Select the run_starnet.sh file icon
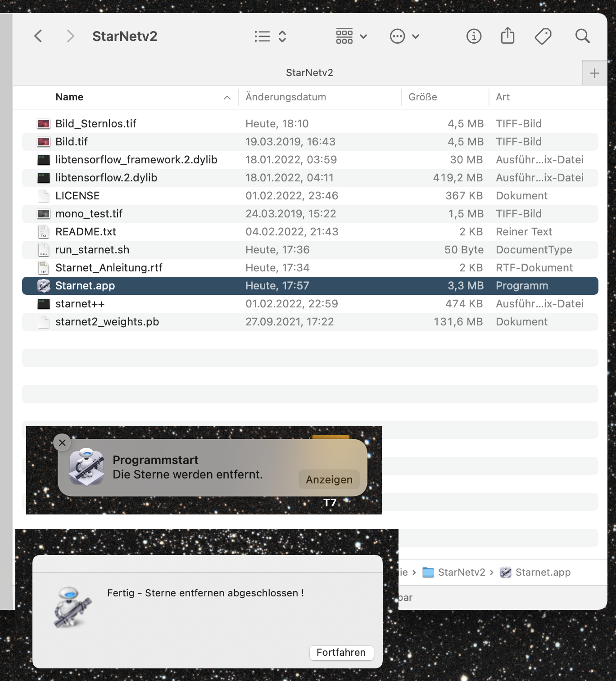Image resolution: width=616 pixels, height=681 pixels. 44,250
